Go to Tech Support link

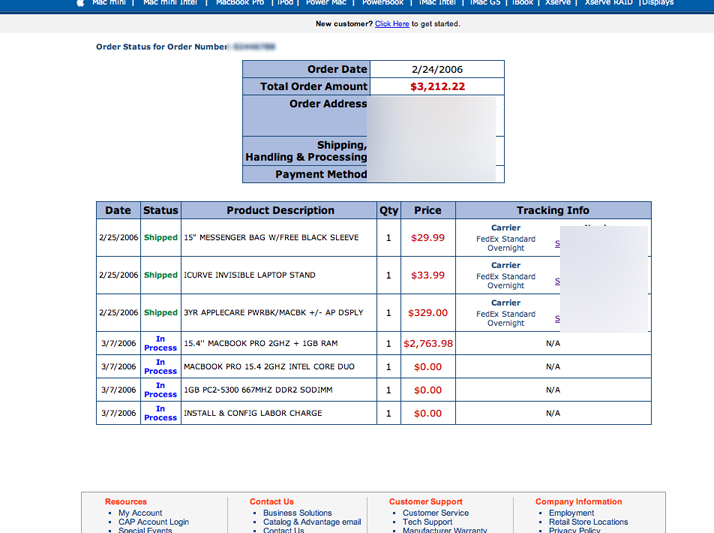pyautogui.click(x=427, y=522)
